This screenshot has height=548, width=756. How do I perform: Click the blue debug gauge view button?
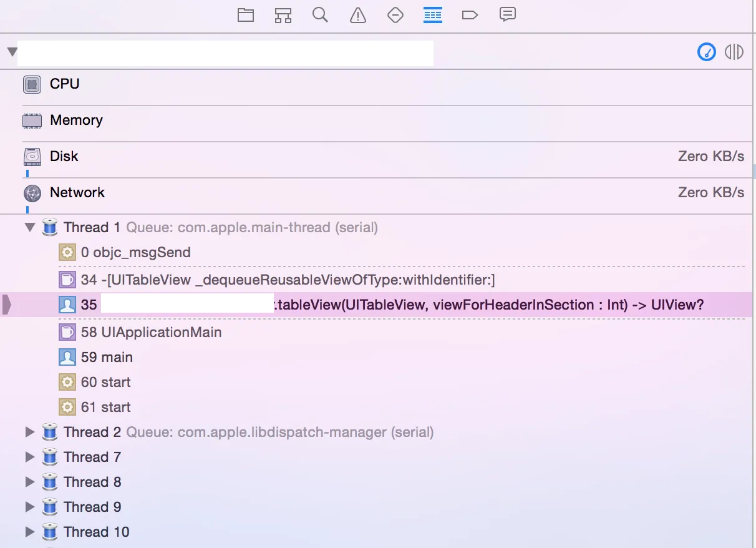pos(707,52)
